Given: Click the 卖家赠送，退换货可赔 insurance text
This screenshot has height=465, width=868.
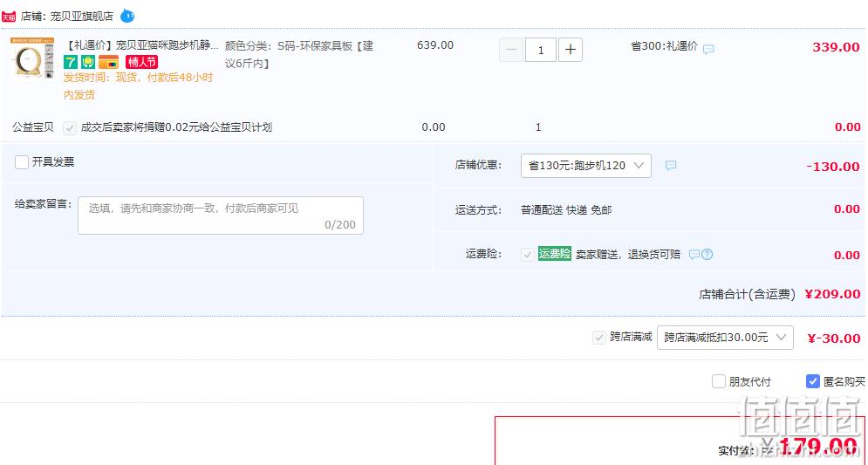Looking at the screenshot, I should click(628, 255).
